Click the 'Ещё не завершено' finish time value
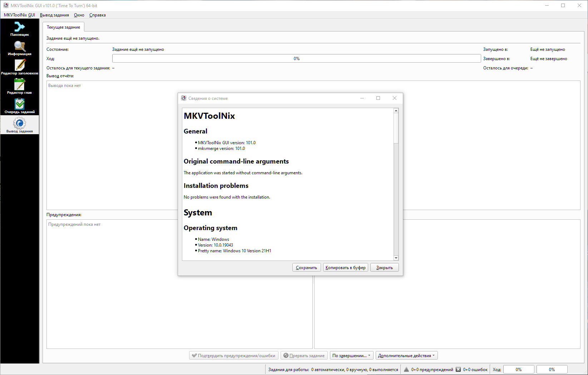588x375 pixels. (549, 59)
